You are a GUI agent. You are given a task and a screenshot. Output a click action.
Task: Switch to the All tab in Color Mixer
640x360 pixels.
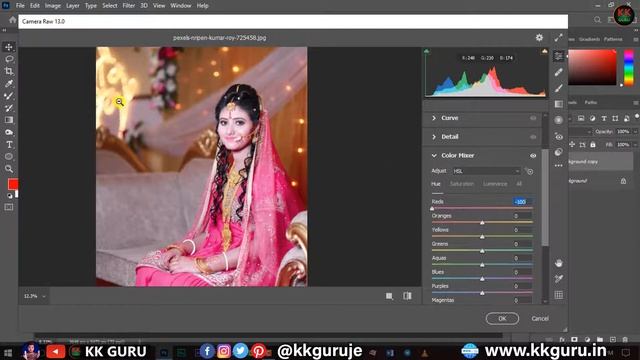pyautogui.click(x=519, y=184)
